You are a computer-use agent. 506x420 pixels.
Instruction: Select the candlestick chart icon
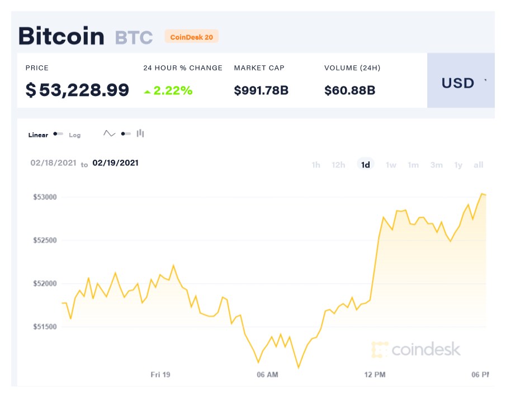click(x=140, y=133)
